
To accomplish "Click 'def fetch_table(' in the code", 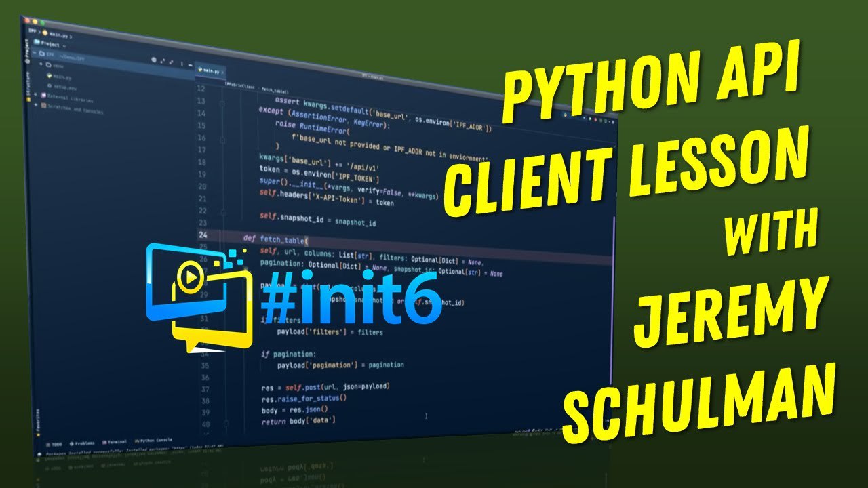I will 275,240.
